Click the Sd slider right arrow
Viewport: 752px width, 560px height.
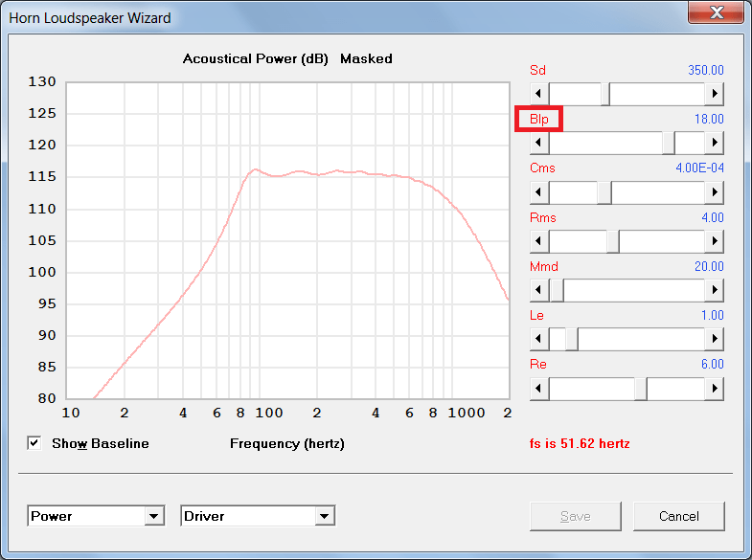coord(714,94)
